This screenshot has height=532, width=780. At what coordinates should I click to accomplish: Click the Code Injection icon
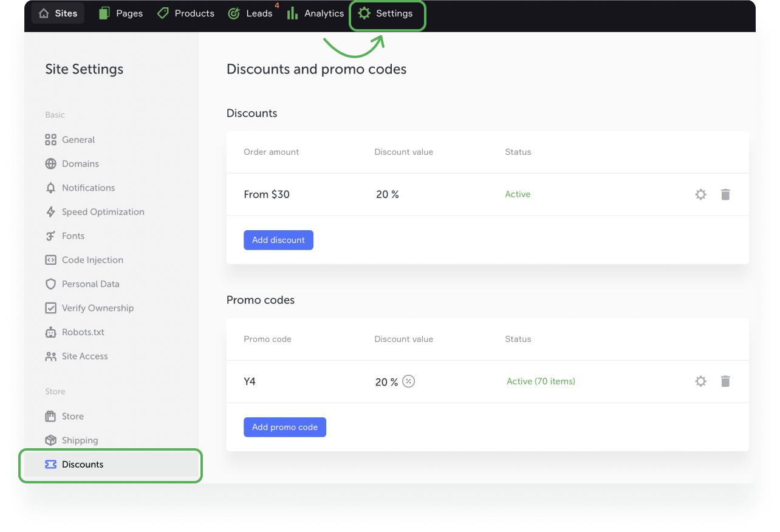tap(50, 260)
